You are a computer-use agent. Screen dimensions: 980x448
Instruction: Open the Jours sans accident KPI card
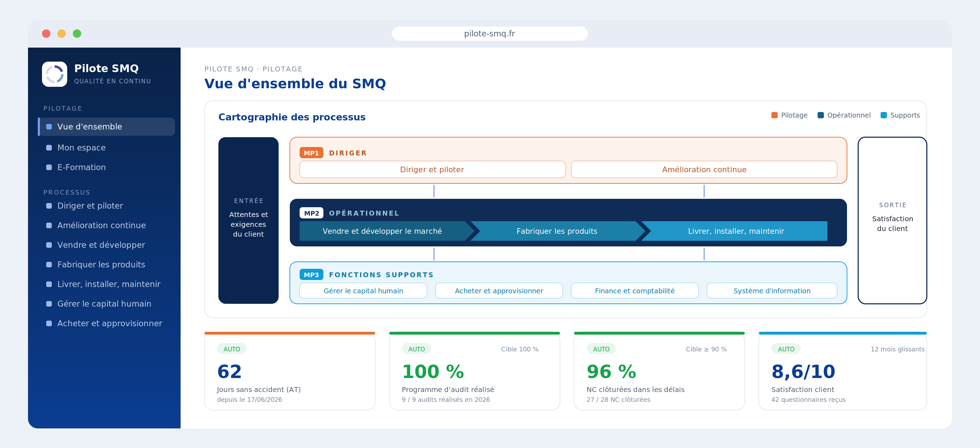click(289, 371)
